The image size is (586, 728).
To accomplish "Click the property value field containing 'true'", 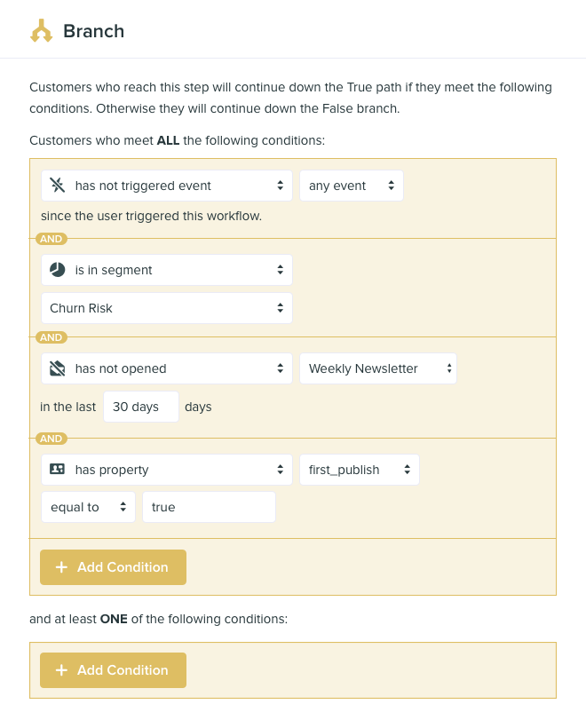I will [x=209, y=507].
